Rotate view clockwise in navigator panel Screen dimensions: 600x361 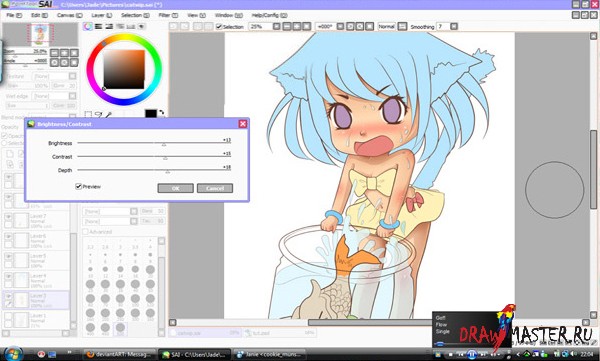64,62
